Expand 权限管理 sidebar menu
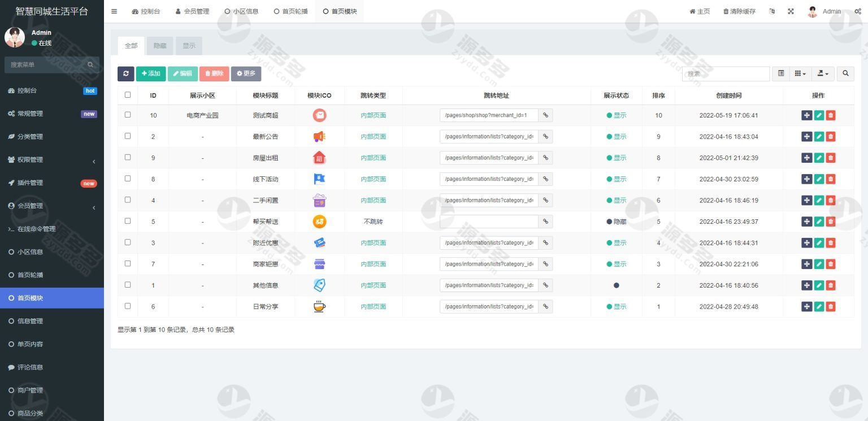 click(x=52, y=160)
